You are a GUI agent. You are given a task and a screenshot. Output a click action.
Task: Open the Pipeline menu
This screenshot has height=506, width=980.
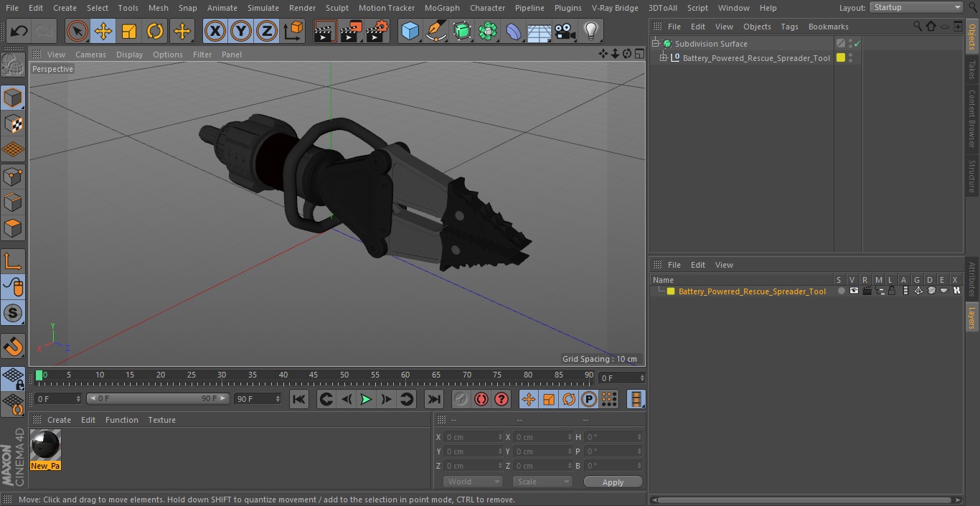point(529,8)
